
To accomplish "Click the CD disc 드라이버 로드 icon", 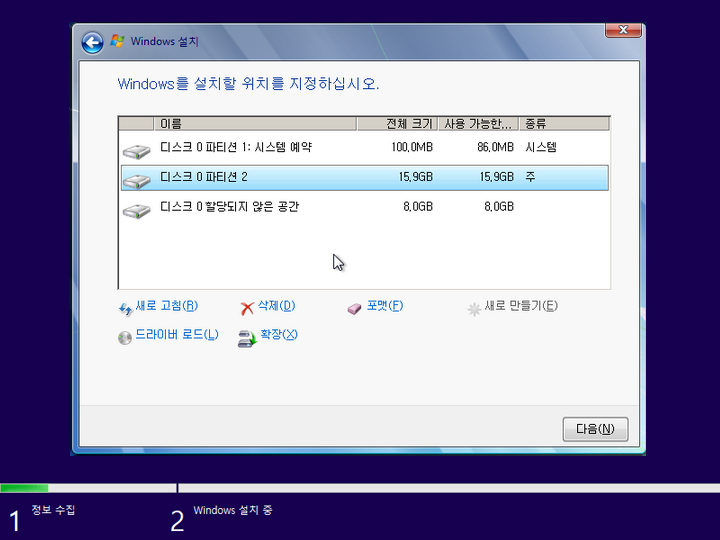I will pyautogui.click(x=124, y=338).
